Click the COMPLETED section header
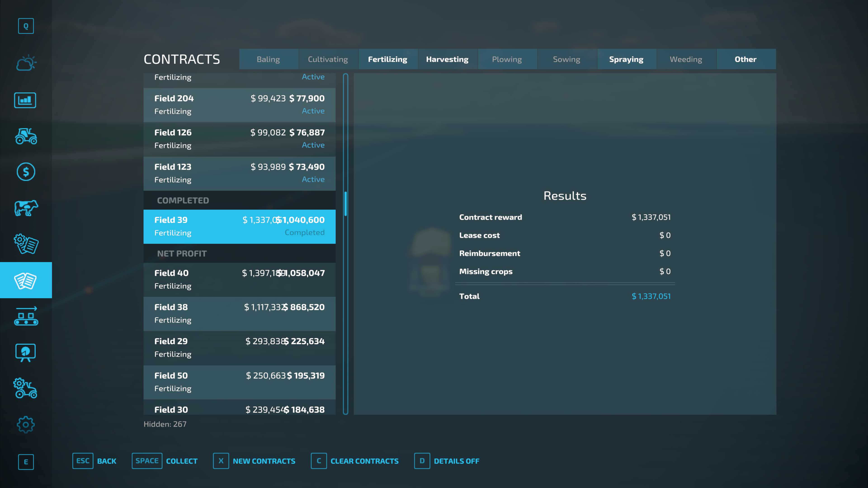Screen dimensions: 868x488 click(x=240, y=200)
